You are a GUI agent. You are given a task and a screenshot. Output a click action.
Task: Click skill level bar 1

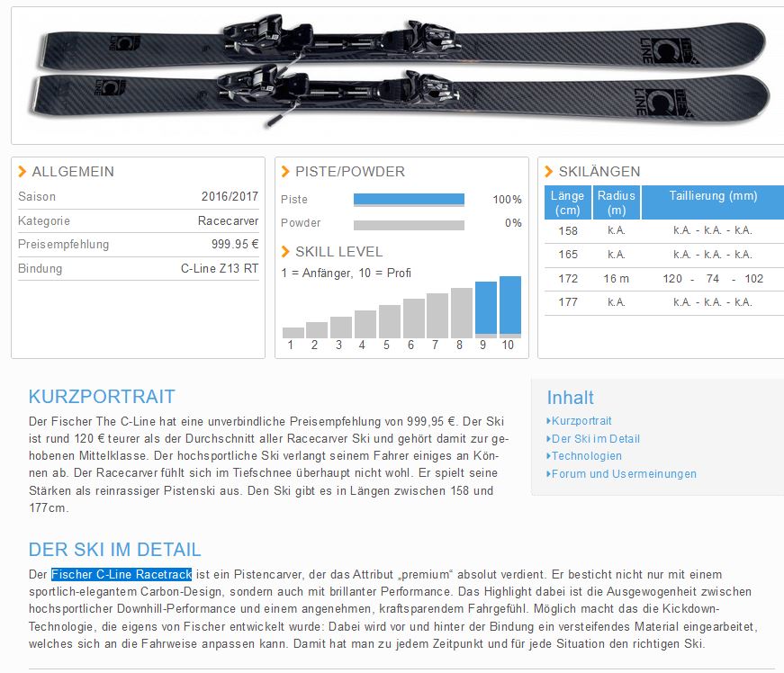293,332
